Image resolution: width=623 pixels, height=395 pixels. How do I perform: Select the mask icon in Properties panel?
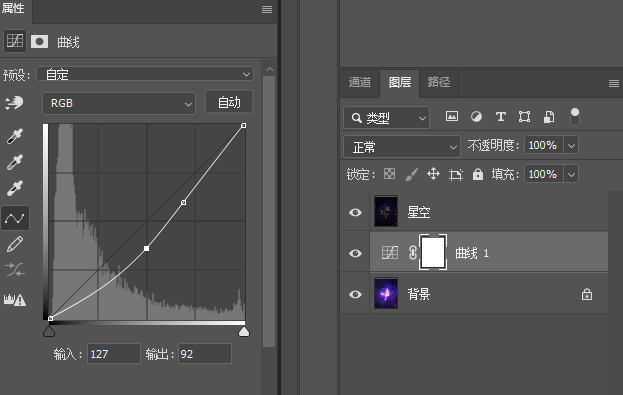coord(40,41)
